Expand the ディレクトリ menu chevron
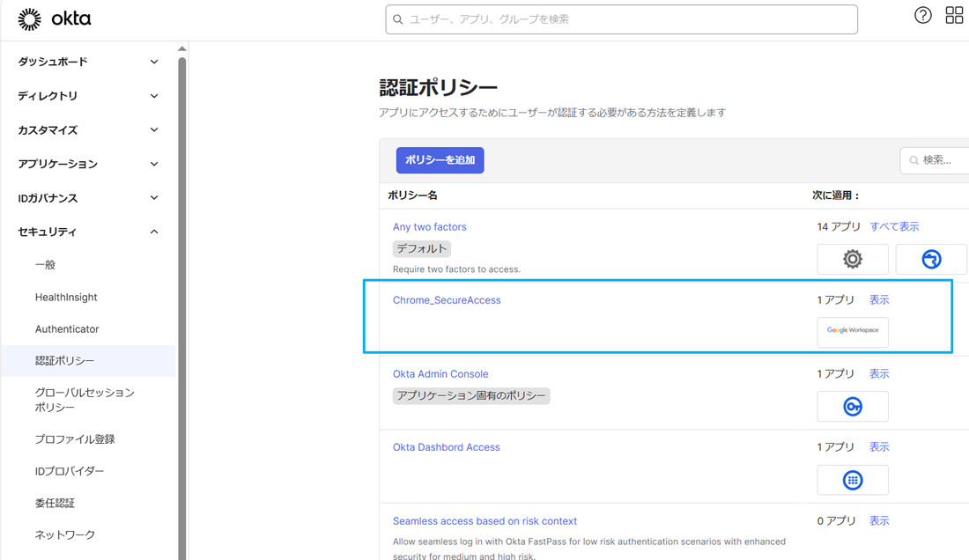 click(x=154, y=96)
